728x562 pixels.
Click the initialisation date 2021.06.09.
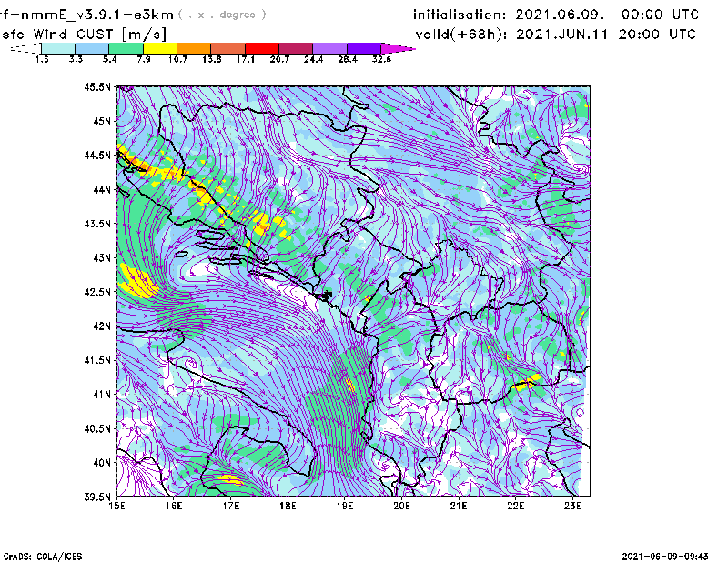click(560, 15)
